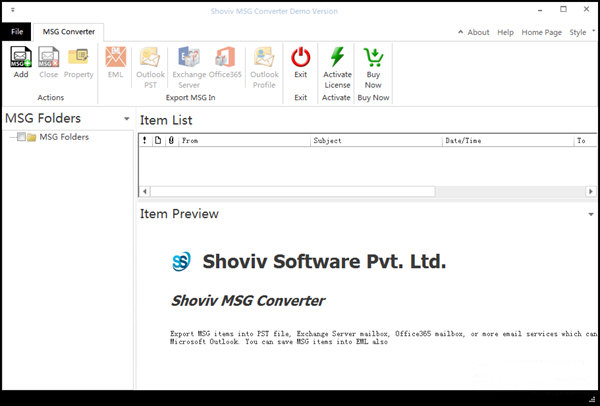Click Activate License lightning icon
The image size is (600, 406).
pos(338,57)
